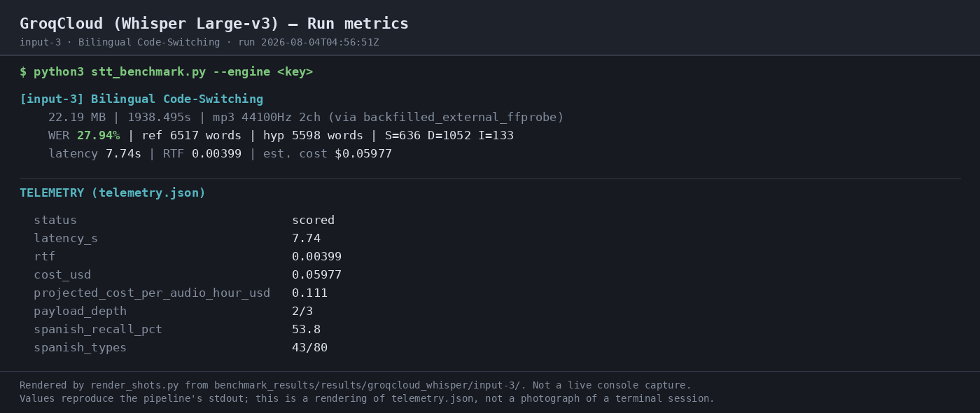Click the title 'GroqCloud (Whisper Large-v3) — Run metrics'

pos(214,24)
